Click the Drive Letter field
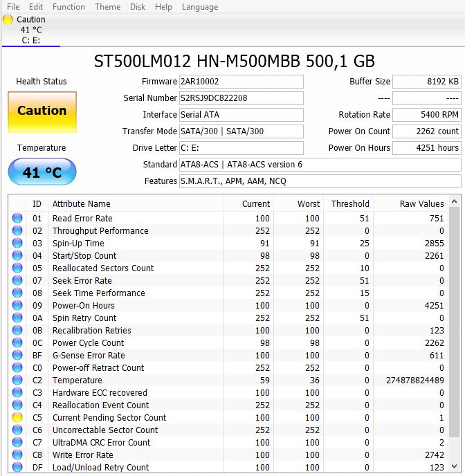This screenshot has height=476, width=465. pos(241,148)
